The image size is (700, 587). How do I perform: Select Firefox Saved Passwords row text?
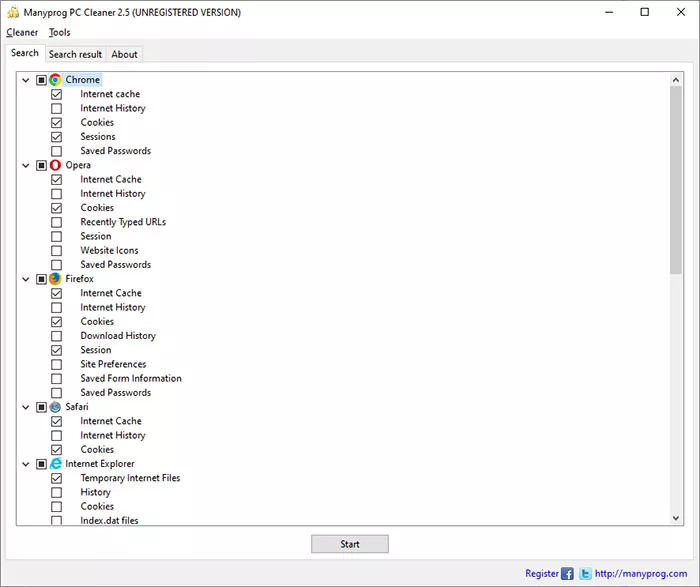click(116, 393)
